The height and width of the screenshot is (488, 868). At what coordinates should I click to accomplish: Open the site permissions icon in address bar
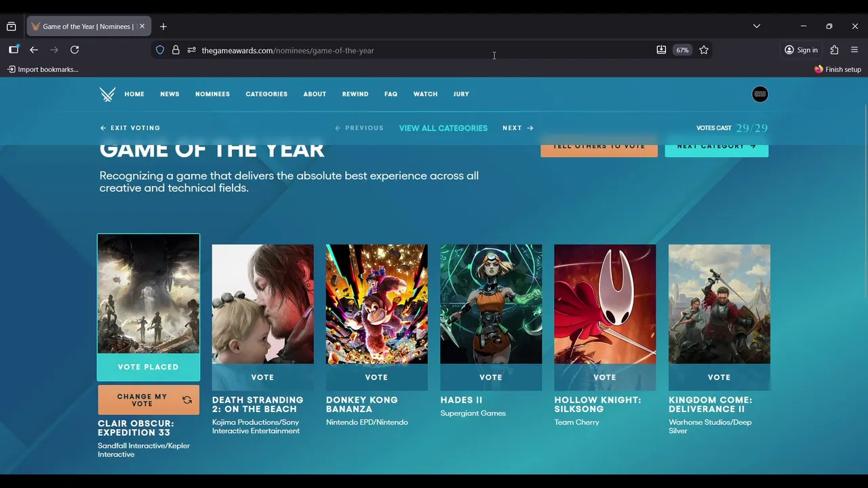point(191,50)
